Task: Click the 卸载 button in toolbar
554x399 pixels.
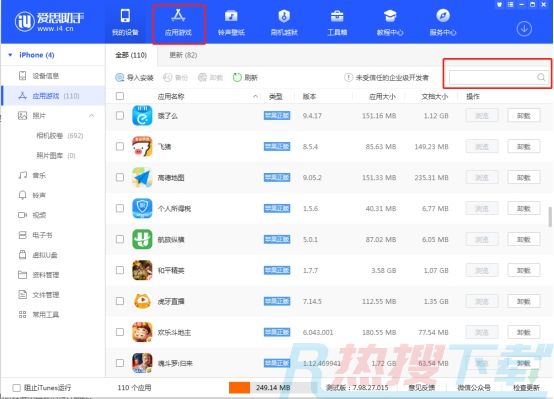Action: point(211,77)
